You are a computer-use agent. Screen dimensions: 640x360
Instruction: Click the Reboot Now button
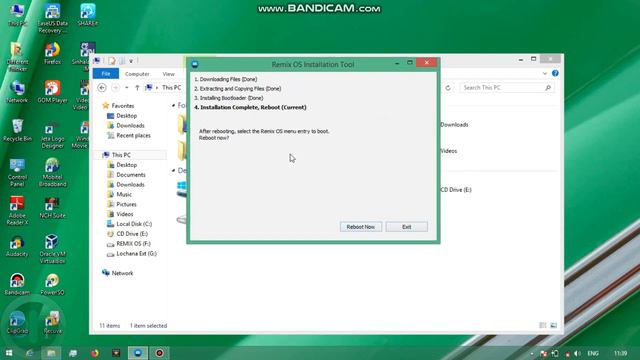coord(361,227)
